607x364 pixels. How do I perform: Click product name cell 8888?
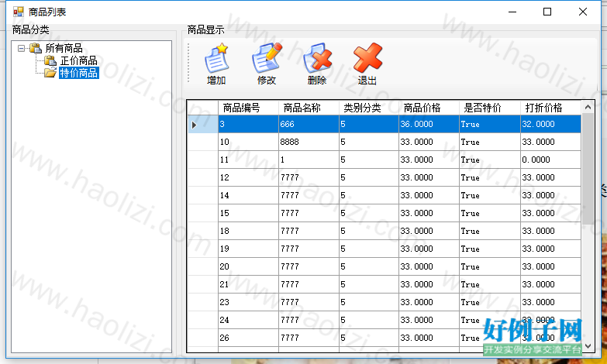pos(309,142)
